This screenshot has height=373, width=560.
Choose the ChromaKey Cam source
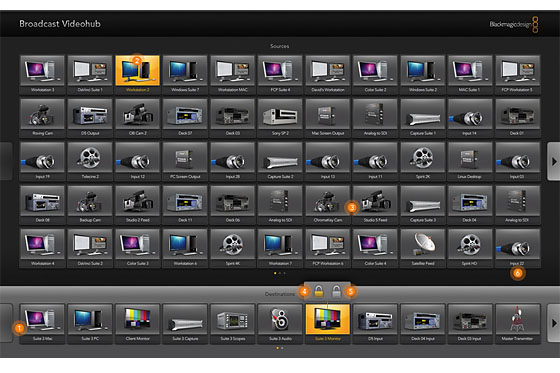click(x=328, y=205)
